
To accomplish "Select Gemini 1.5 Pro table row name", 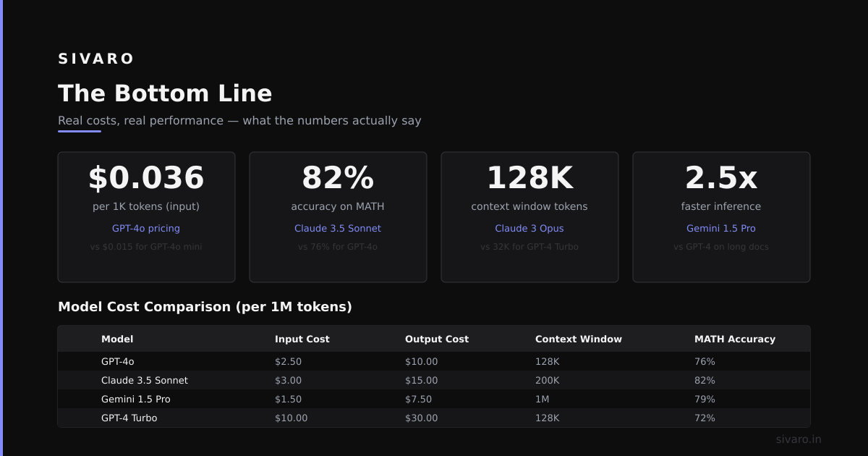I will pyautogui.click(x=136, y=399).
